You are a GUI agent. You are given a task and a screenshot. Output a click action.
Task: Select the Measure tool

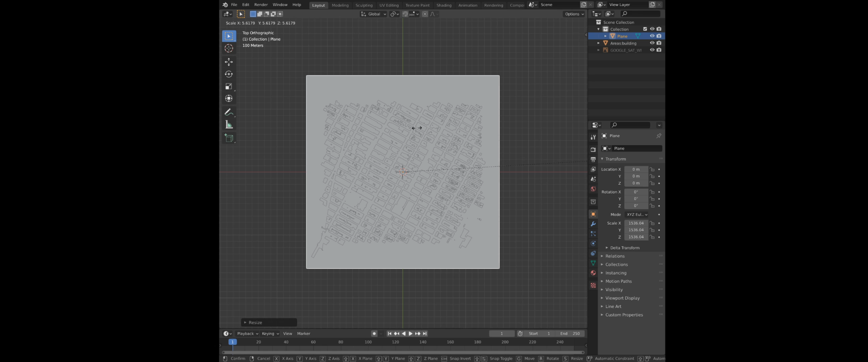pyautogui.click(x=229, y=125)
